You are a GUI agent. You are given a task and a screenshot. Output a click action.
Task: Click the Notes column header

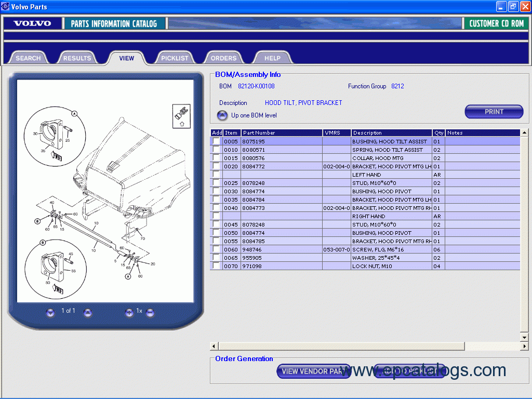click(483, 132)
